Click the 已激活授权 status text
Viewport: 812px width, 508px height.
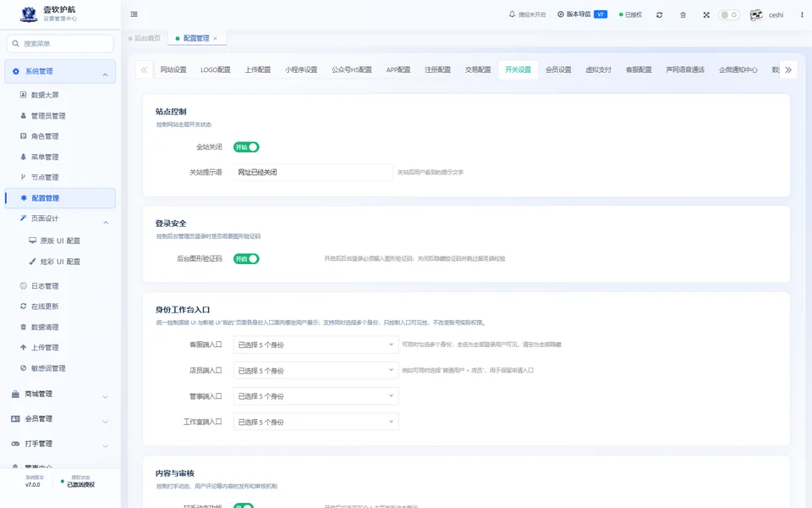[81, 484]
